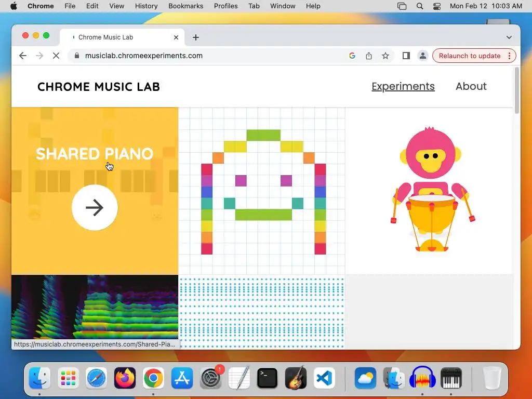This screenshot has height=399, width=532.
Task: Open System Settings from the Dock
Action: coord(210,378)
